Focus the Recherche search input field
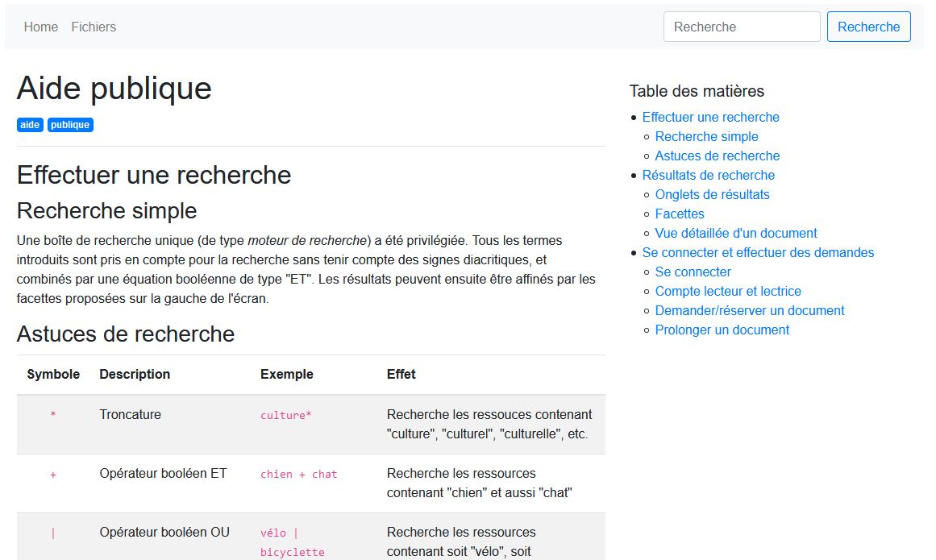 coord(741,27)
